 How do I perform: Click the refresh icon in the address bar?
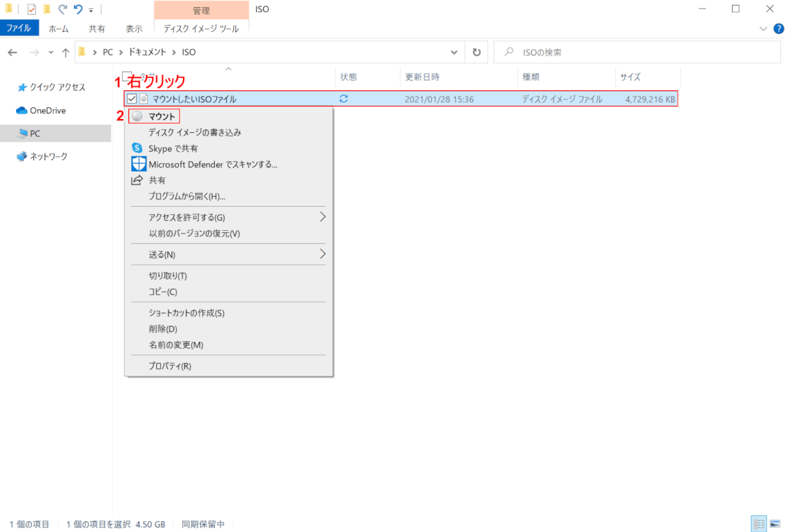[x=476, y=52]
